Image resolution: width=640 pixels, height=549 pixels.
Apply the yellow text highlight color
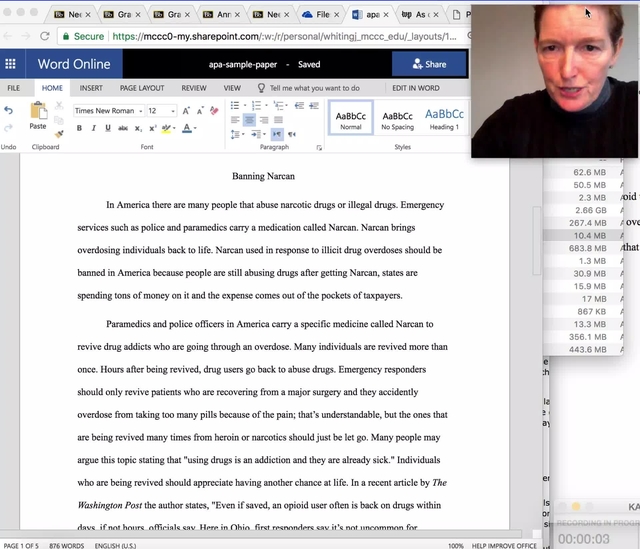coord(166,128)
